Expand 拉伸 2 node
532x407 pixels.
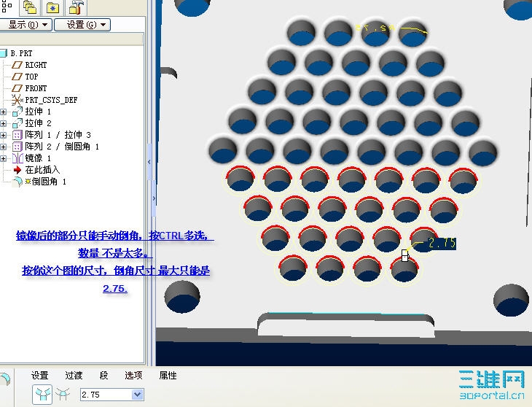click(x=3, y=123)
